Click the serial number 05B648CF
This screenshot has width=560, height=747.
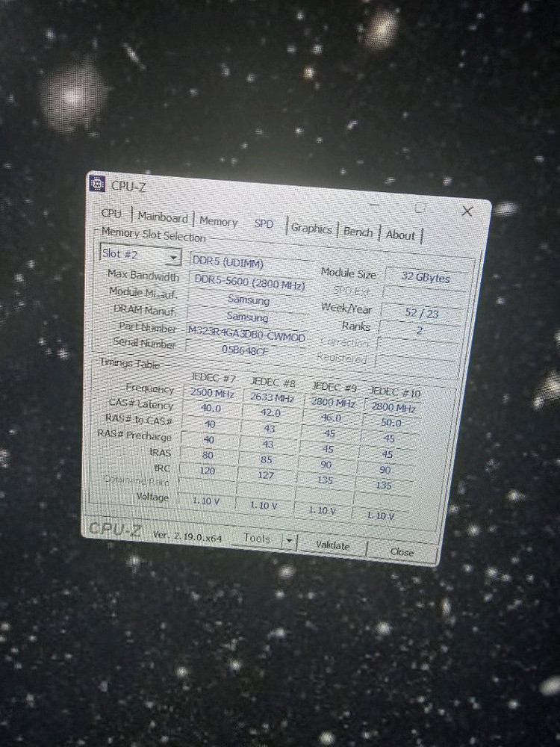tap(244, 350)
